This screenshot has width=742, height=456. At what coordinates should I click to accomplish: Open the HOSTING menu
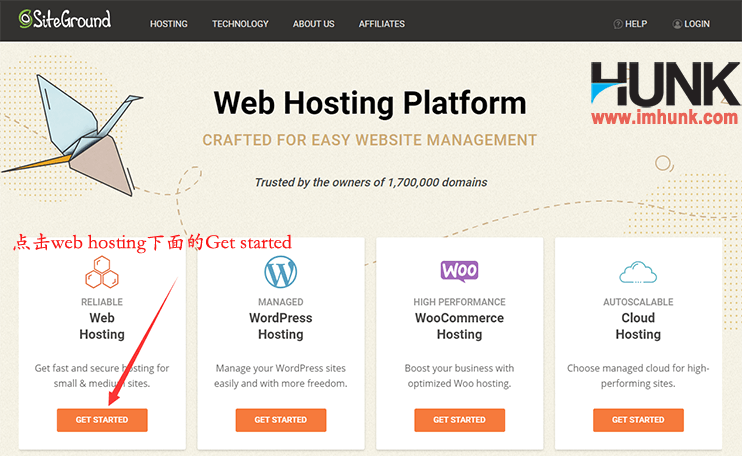coord(168,24)
